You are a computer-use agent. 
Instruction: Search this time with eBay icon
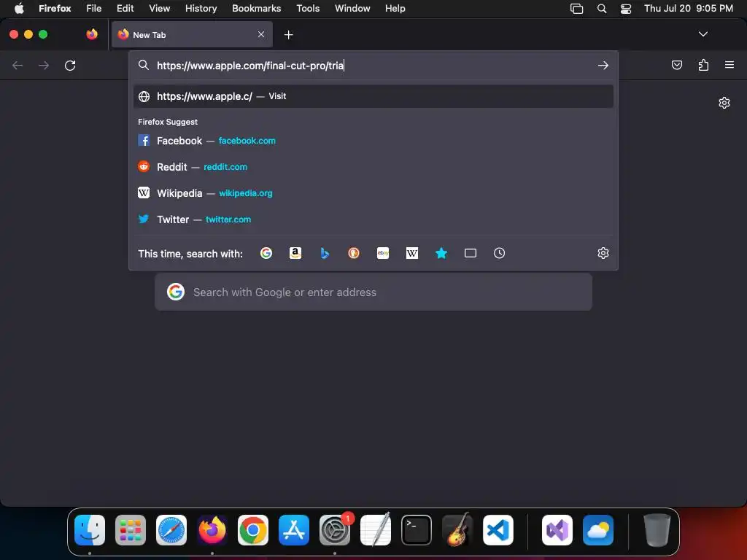[383, 253]
